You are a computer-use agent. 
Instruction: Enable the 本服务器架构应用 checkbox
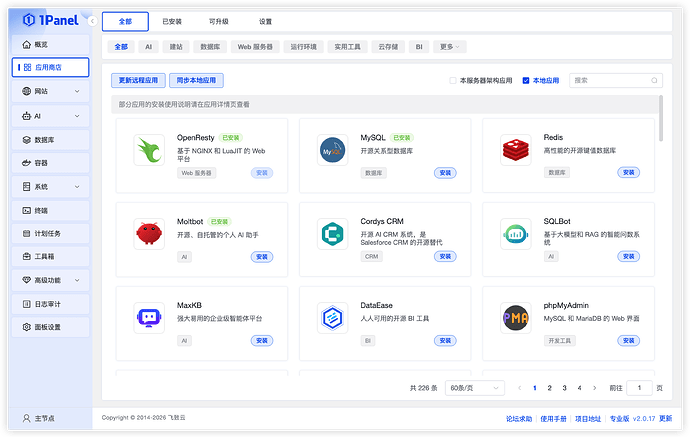pyautogui.click(x=453, y=80)
